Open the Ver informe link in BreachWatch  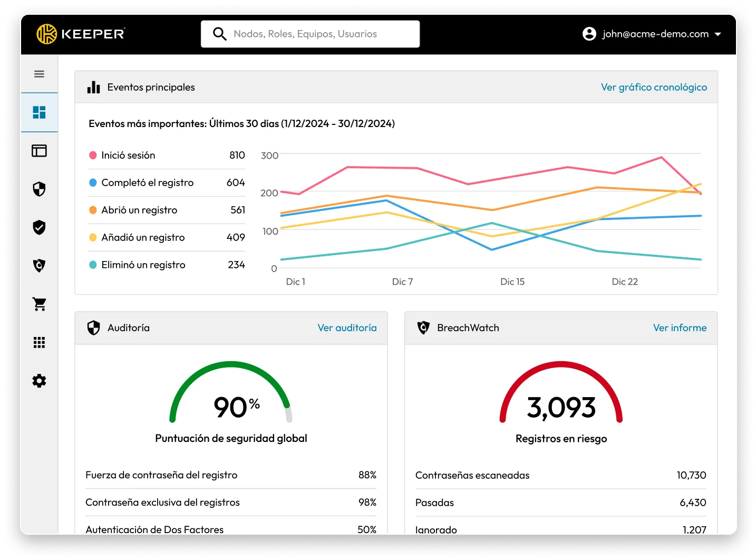coord(680,327)
